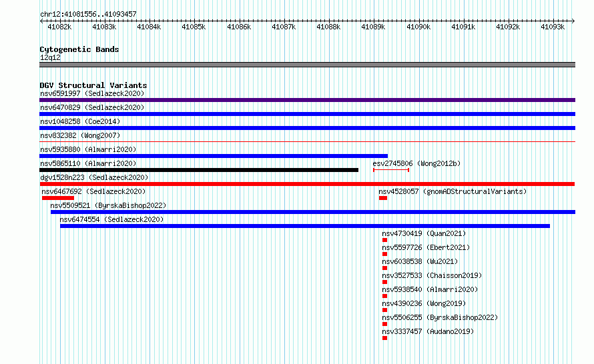Click the 41082k ruler position

pos(59,27)
